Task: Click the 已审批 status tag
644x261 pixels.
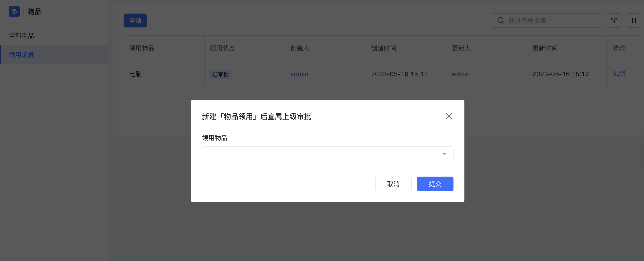Action: [x=221, y=74]
